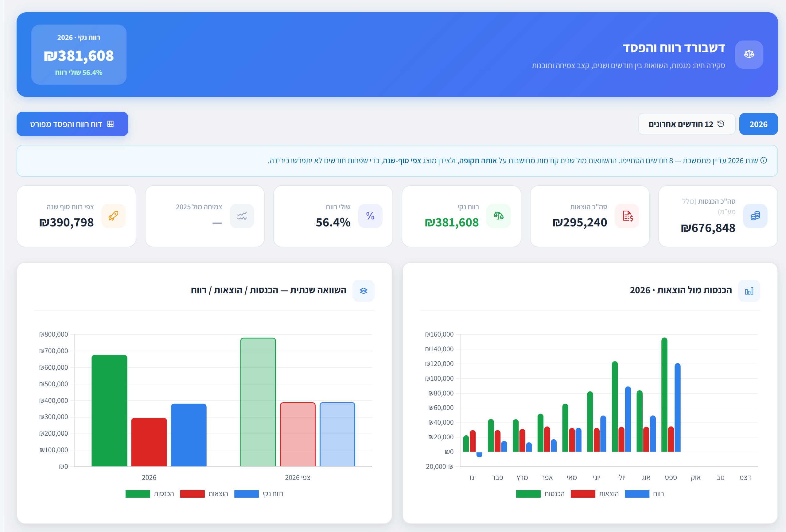786x532 pixels.
Task: Click the green ₪381,608 net profit card value
Action: coord(452,222)
